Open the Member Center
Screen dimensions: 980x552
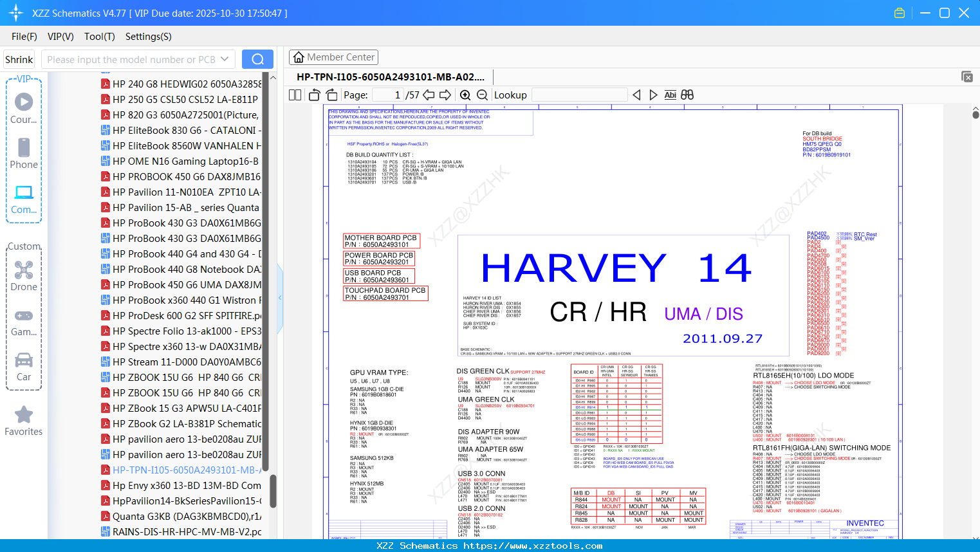point(333,57)
